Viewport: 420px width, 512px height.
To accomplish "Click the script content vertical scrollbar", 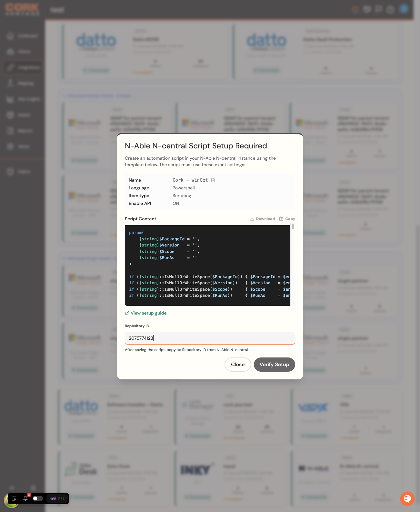I will [x=293, y=226].
